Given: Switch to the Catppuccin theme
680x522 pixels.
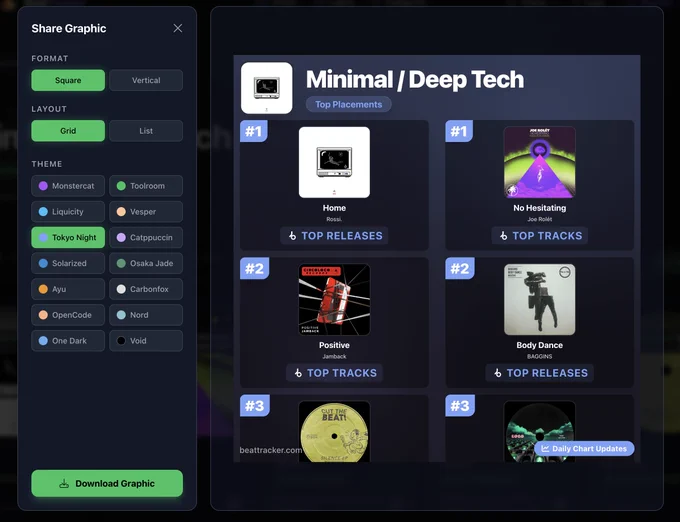Looking at the screenshot, I should pyautogui.click(x=146, y=238).
